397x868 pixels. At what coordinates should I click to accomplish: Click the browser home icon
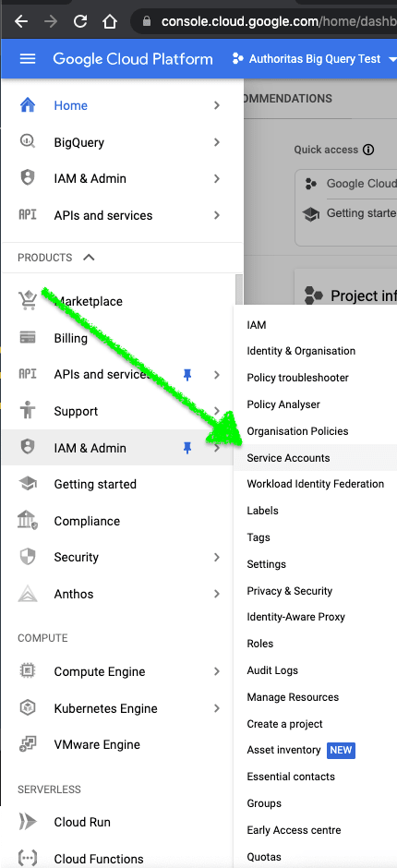coord(110,21)
